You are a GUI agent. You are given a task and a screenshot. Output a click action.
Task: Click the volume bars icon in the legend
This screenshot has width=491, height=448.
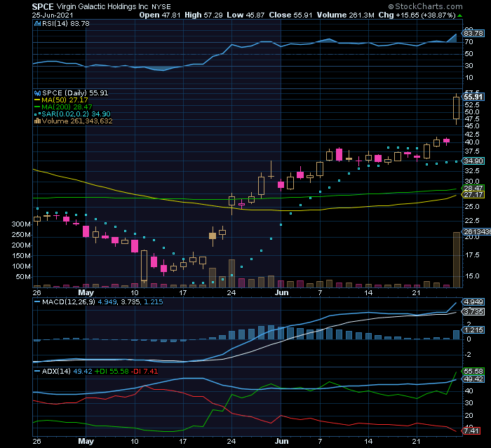38,121
